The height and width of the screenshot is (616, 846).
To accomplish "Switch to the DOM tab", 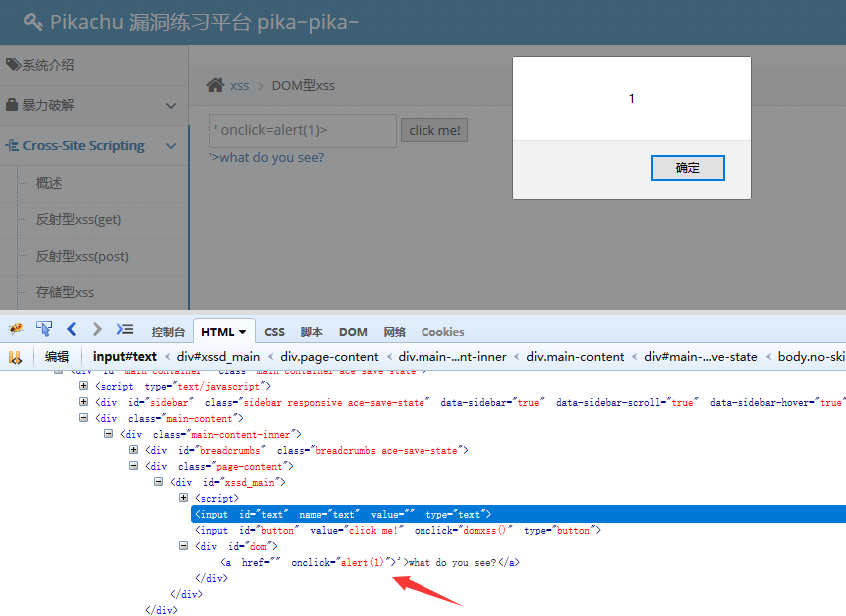I will (x=353, y=332).
